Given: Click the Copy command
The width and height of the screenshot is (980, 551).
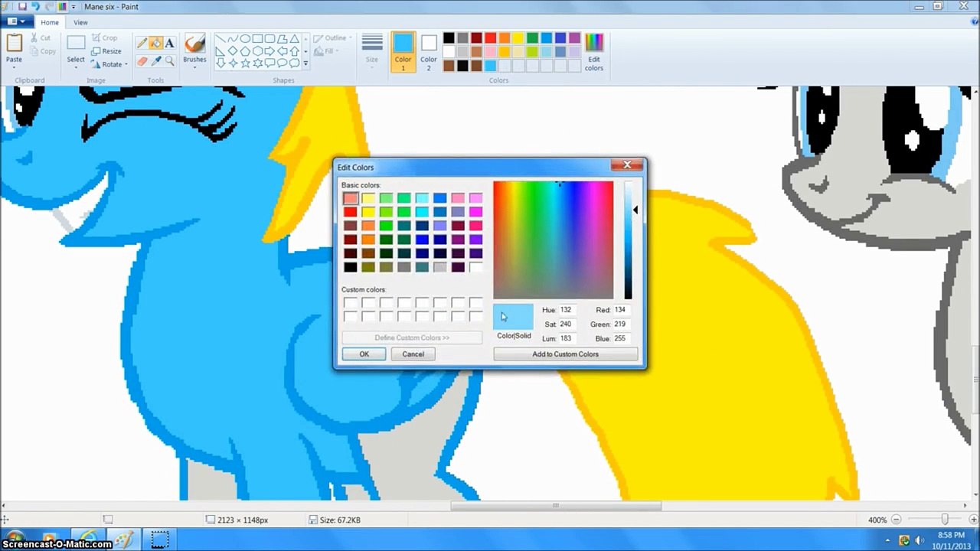Looking at the screenshot, I should click(x=43, y=51).
